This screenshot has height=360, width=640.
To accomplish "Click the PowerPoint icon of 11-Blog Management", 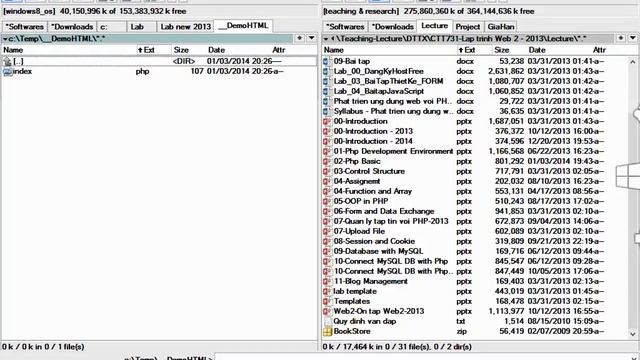I will (327, 281).
